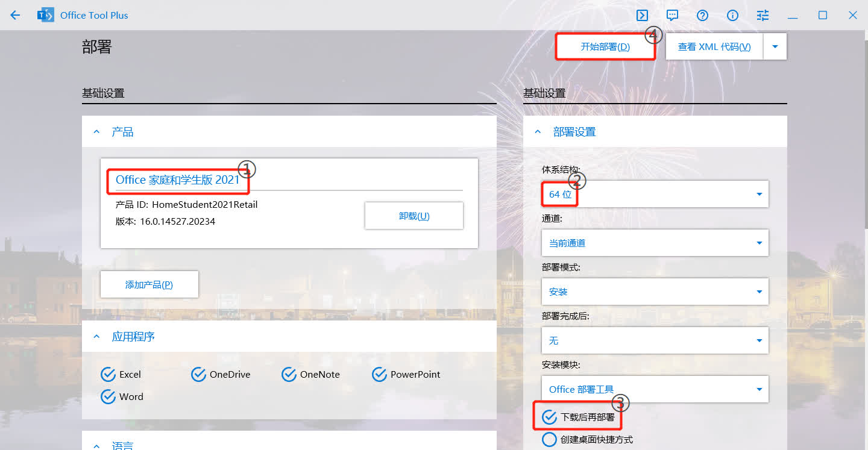Open the 体系结构 dropdown showing 64 位
This screenshot has width=868, height=450.
tap(655, 194)
